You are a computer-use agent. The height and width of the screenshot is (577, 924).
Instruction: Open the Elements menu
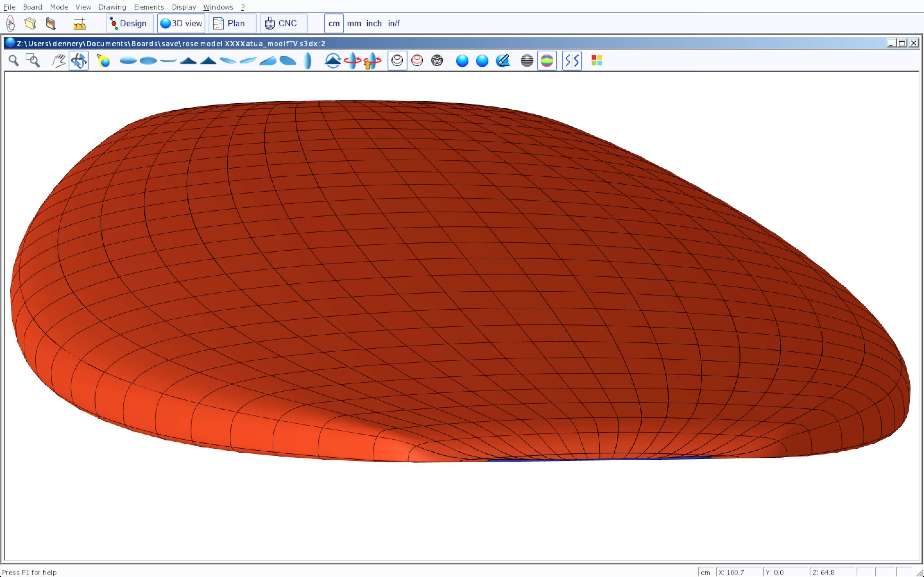click(x=149, y=7)
